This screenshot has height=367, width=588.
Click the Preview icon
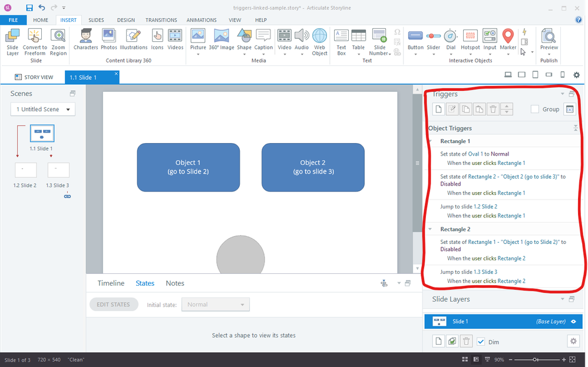[549, 39]
